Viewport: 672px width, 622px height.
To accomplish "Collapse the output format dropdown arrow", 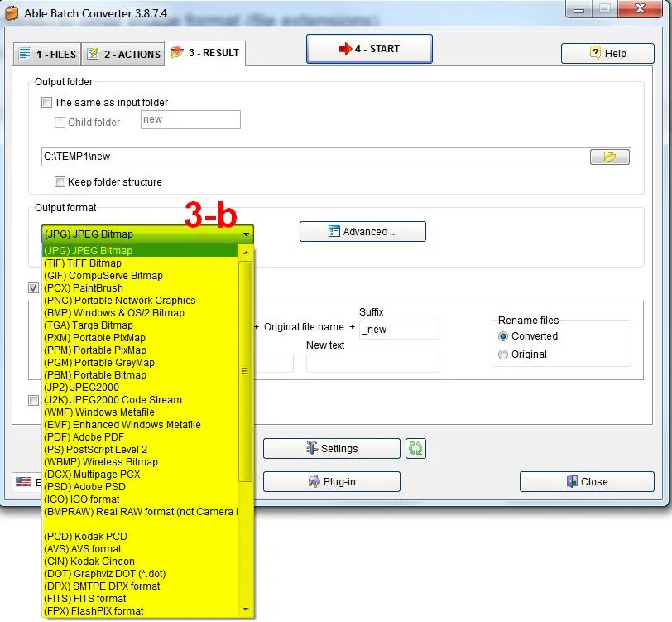I will click(246, 234).
